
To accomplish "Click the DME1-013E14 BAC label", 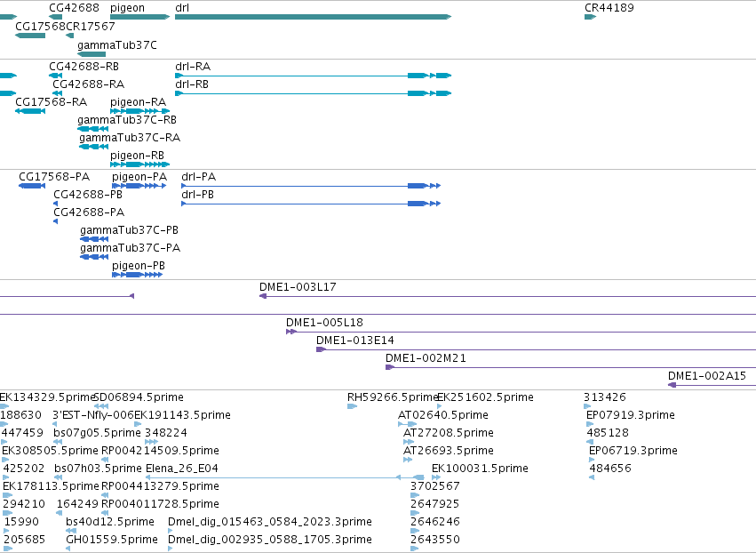I will pos(354,341).
